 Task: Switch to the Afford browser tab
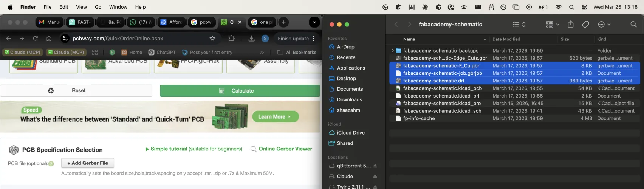pyautogui.click(x=170, y=22)
